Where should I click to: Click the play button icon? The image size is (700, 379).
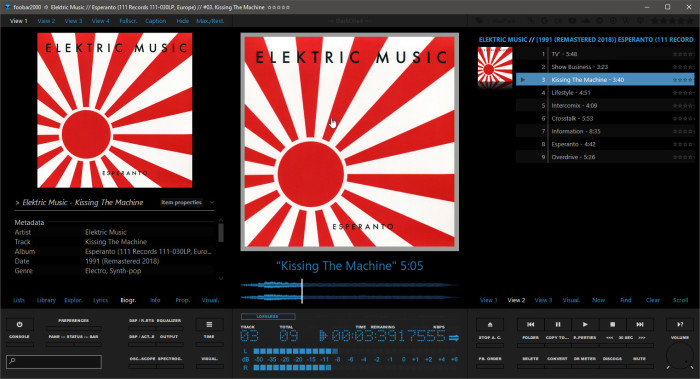pos(585,325)
